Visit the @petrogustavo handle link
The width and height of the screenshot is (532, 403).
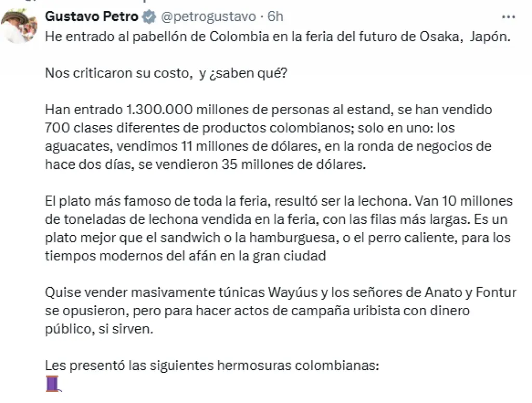(x=208, y=17)
